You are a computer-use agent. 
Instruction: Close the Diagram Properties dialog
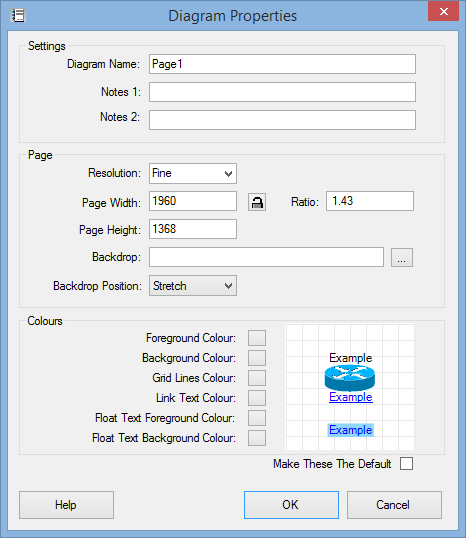[443, 12]
